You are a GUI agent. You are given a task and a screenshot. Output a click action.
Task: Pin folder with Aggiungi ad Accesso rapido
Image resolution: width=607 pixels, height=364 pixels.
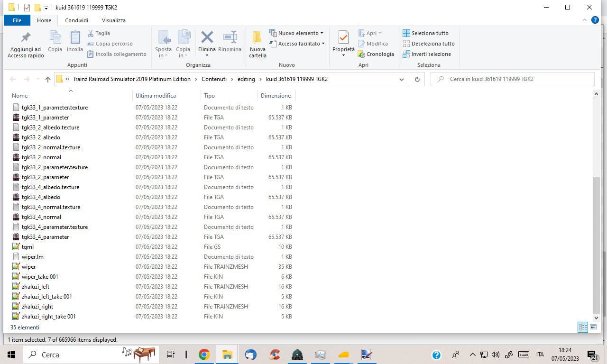coord(26,45)
